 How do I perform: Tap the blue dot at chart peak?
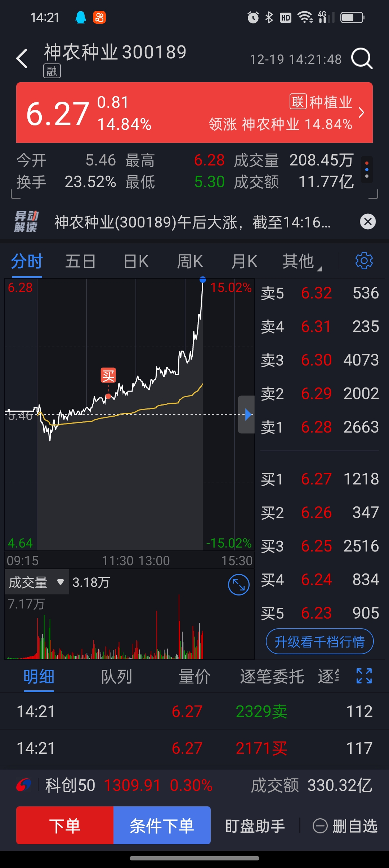(x=203, y=280)
